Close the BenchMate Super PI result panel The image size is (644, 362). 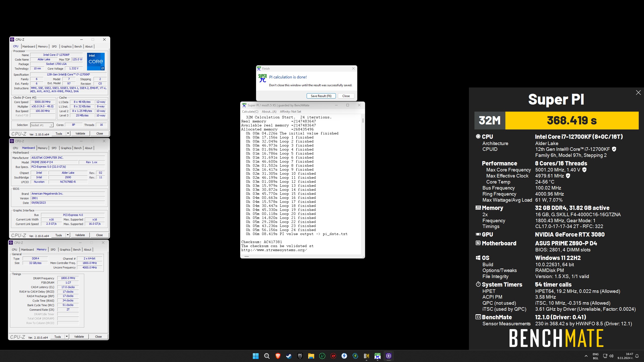pyautogui.click(x=638, y=93)
